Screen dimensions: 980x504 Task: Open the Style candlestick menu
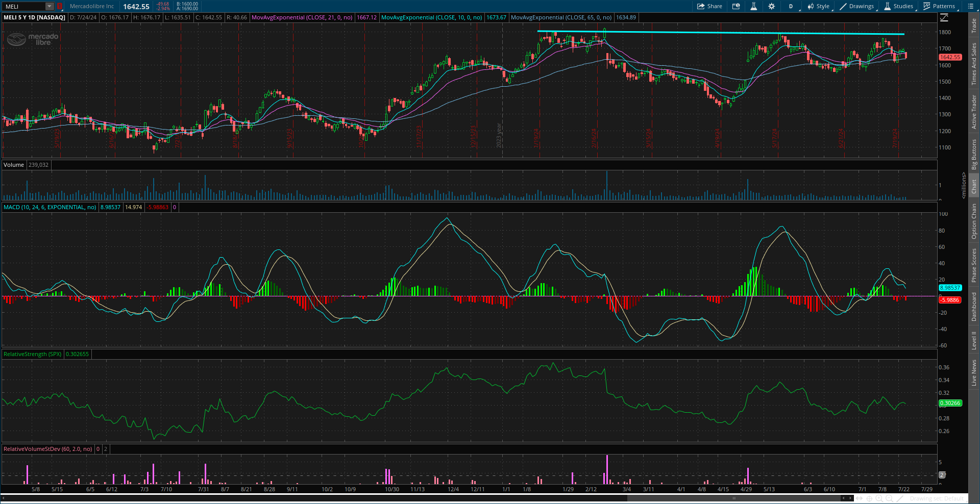(x=819, y=6)
